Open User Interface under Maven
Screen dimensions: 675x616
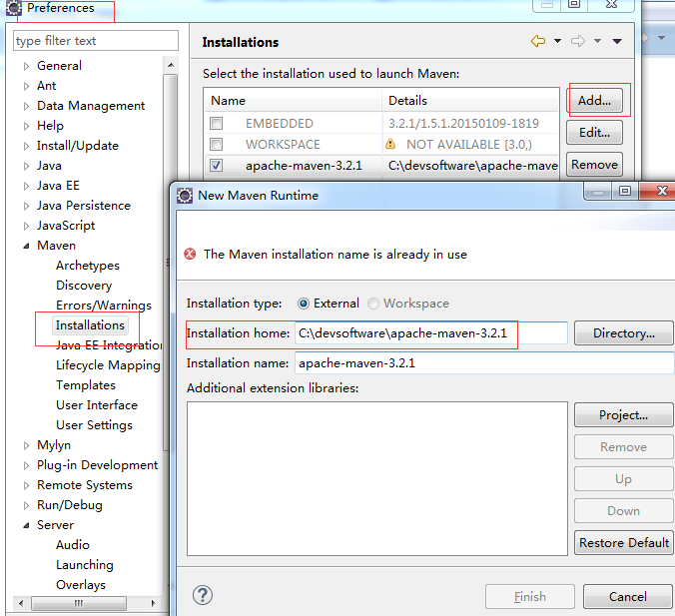97,405
